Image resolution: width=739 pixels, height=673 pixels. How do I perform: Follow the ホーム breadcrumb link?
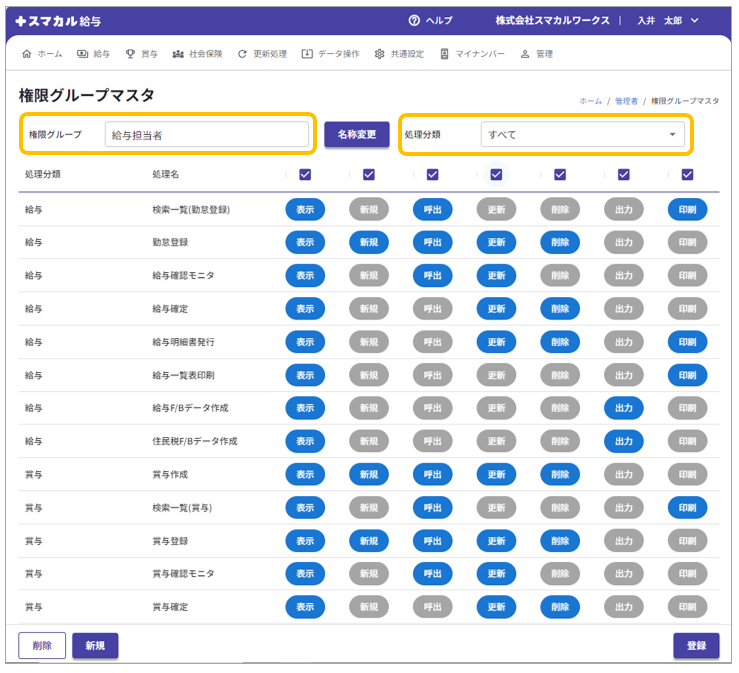(x=590, y=101)
